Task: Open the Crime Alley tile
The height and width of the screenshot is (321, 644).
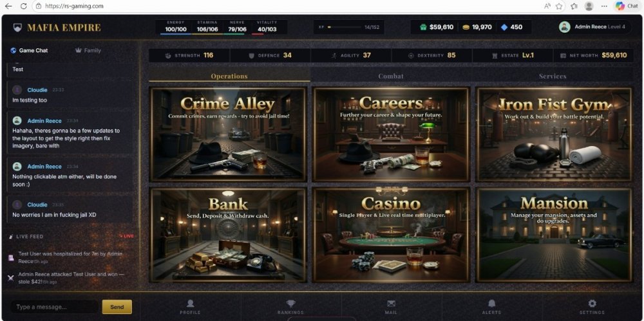Action: tap(229, 134)
